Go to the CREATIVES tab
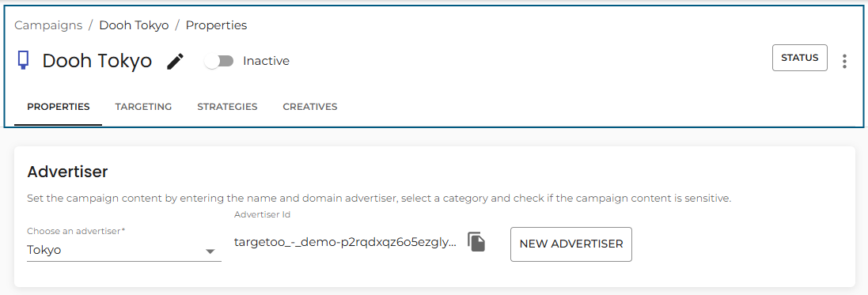The image size is (868, 295). [x=310, y=107]
